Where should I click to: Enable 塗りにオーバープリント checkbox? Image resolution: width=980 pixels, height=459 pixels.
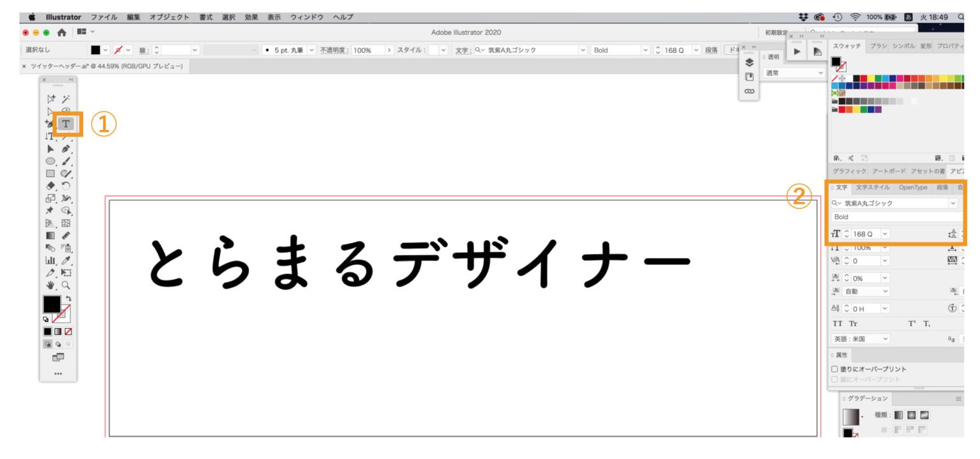pos(835,369)
